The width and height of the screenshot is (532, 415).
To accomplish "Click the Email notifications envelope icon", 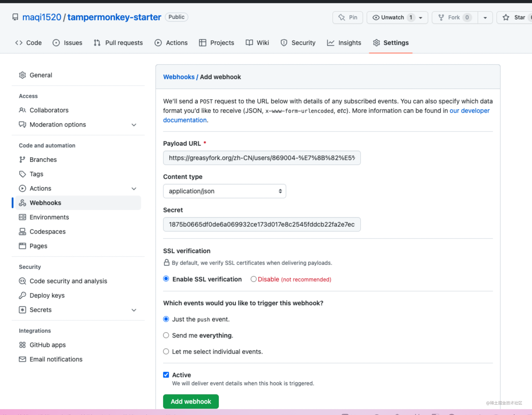I will [x=22, y=359].
